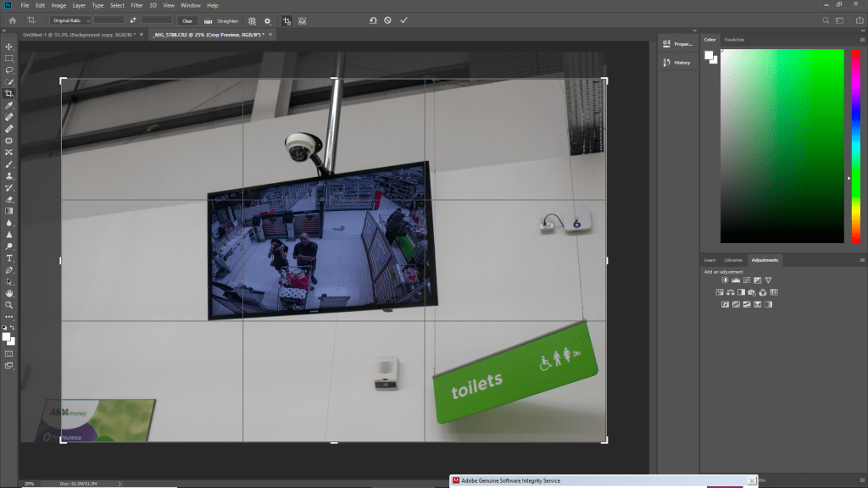This screenshot has height=488, width=868.
Task: Open the Filter menu
Action: pos(136,5)
